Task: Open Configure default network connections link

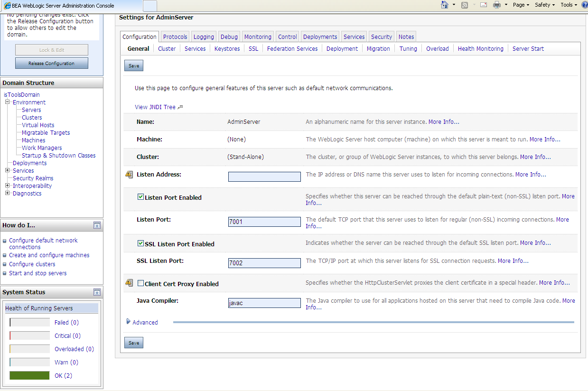Action: click(43, 243)
